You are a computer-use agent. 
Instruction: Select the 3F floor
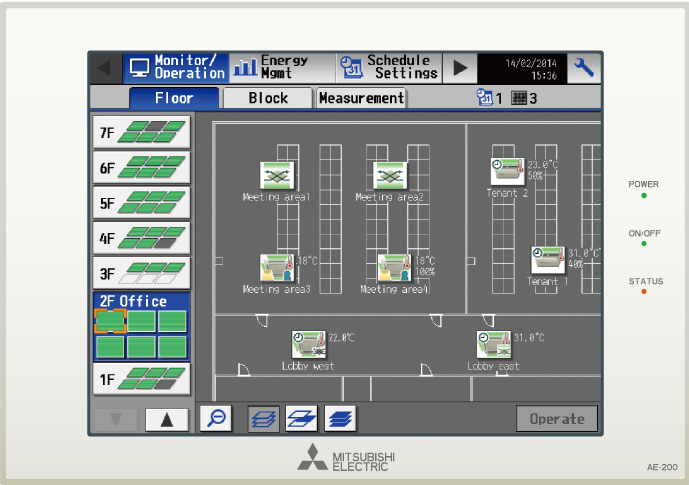point(141,273)
